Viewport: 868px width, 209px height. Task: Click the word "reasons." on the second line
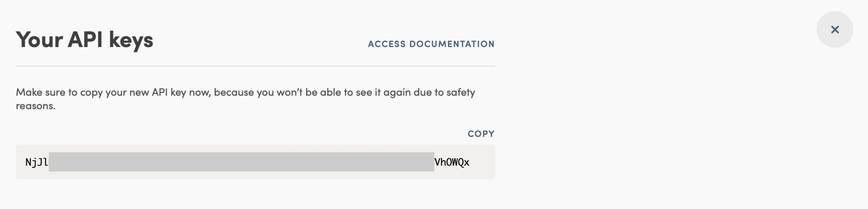point(35,106)
